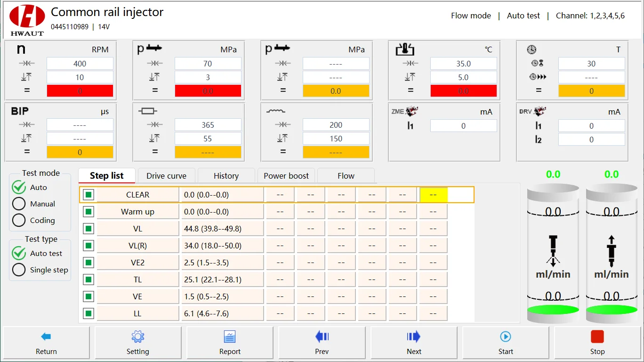The image size is (644, 362).
Task: Click the Setting gear icon
Action: (137, 337)
